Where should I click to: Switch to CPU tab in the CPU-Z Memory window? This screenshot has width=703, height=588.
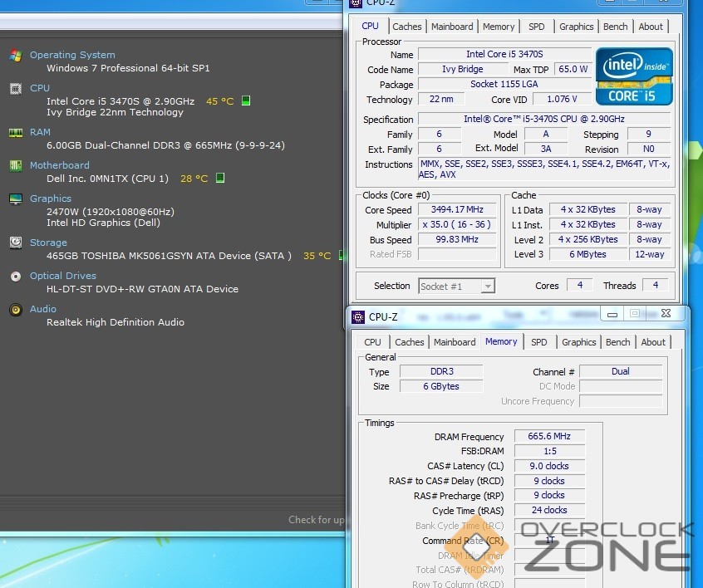(x=372, y=342)
